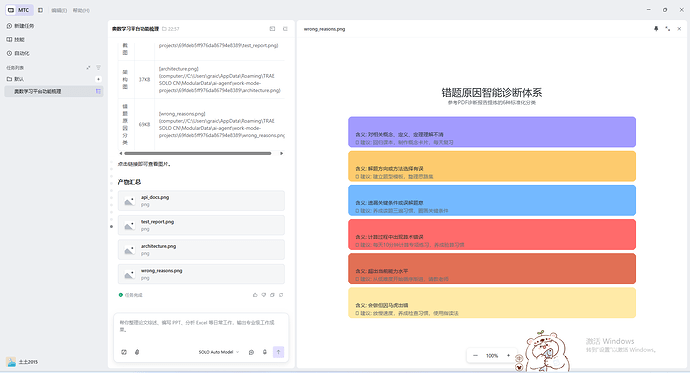Screen dimensions: 690x373
Task: Click the preview panel's expand icon
Action: [668, 29]
